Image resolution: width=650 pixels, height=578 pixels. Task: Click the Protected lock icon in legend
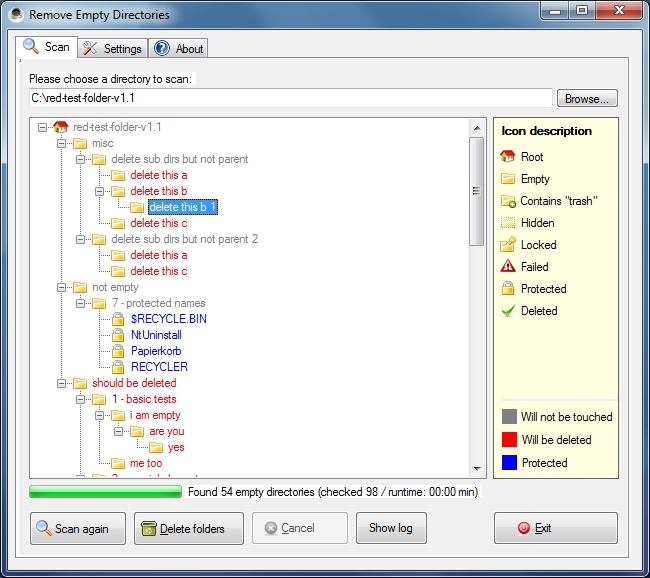[508, 289]
